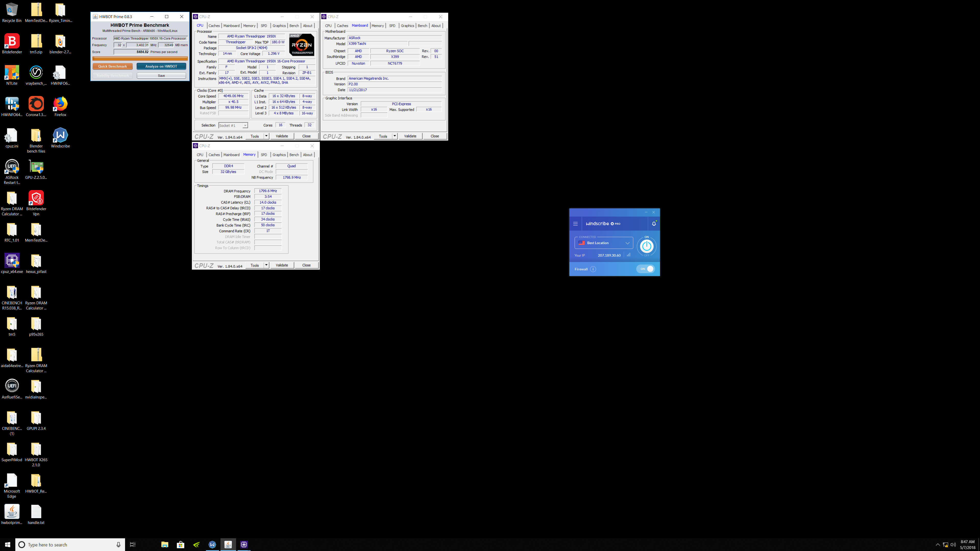This screenshot has height=551, width=980.
Task: Click Save in HWBOT Prime
Action: coord(161,76)
